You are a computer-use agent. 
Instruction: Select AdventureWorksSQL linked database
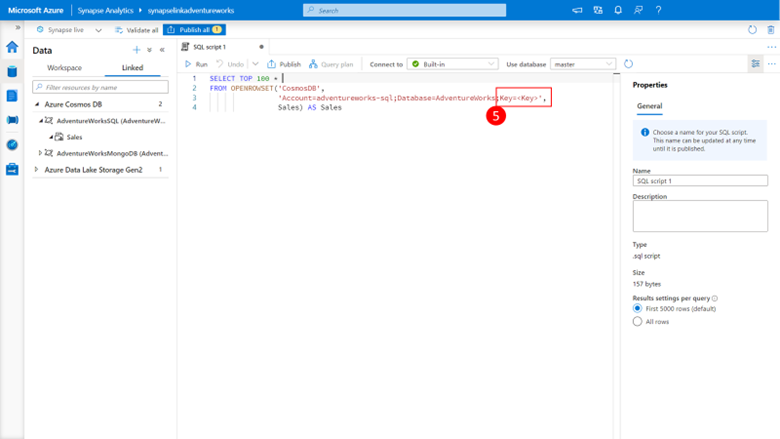click(110, 120)
